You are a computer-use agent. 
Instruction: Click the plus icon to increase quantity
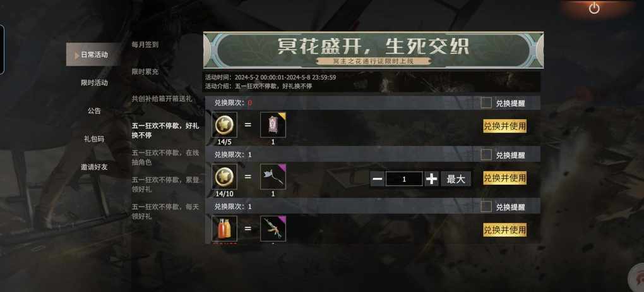431,179
